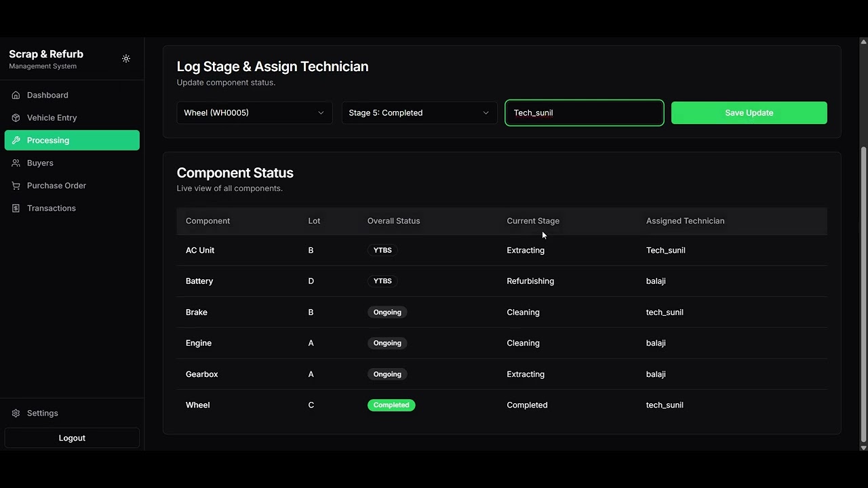
Task: Click the Ongoing badge in Brake row
Action: [x=387, y=312]
